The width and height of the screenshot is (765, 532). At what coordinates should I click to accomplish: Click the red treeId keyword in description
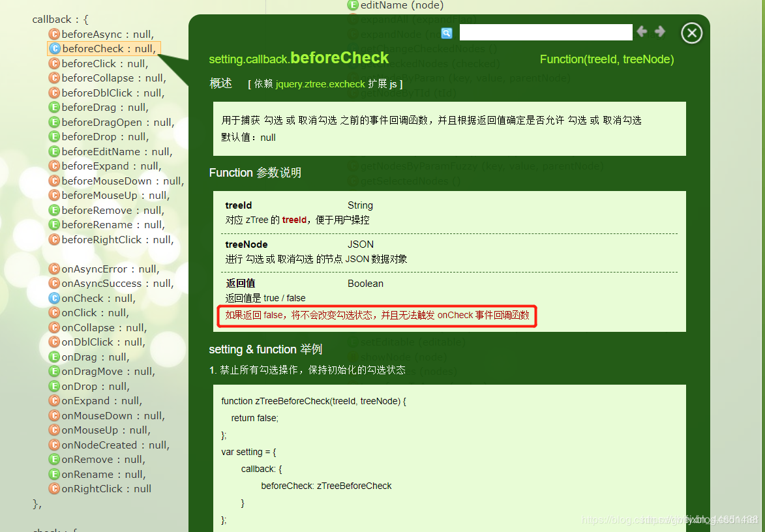pyautogui.click(x=294, y=220)
